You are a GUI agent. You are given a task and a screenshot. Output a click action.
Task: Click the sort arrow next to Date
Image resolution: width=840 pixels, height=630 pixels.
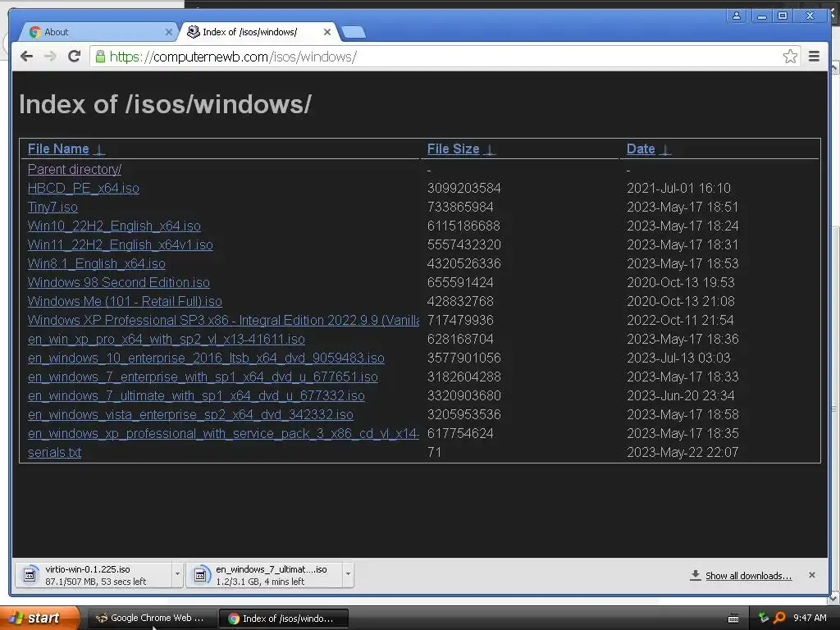pos(664,150)
